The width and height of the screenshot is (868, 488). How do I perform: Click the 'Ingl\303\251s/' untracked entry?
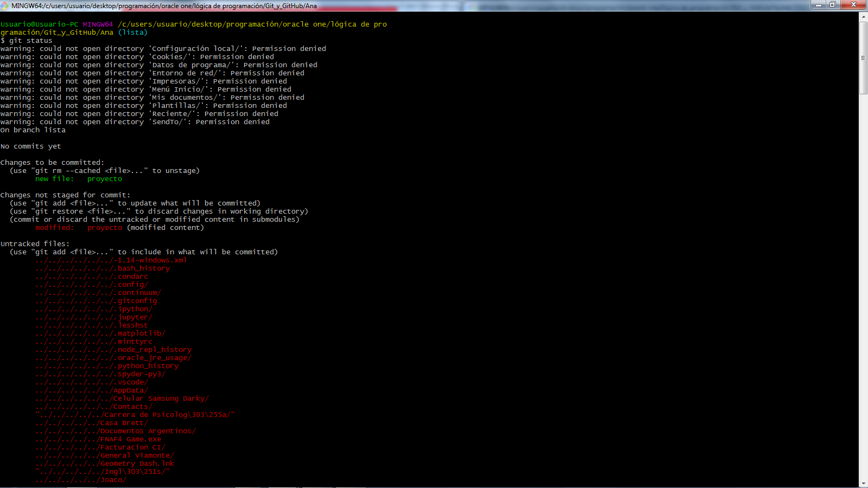pyautogui.click(x=103, y=472)
